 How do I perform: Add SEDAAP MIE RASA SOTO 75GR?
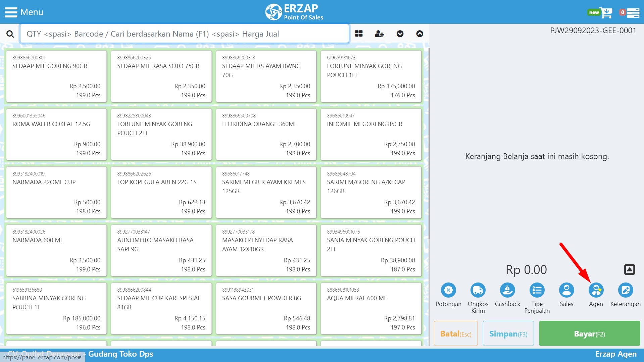[161, 76]
